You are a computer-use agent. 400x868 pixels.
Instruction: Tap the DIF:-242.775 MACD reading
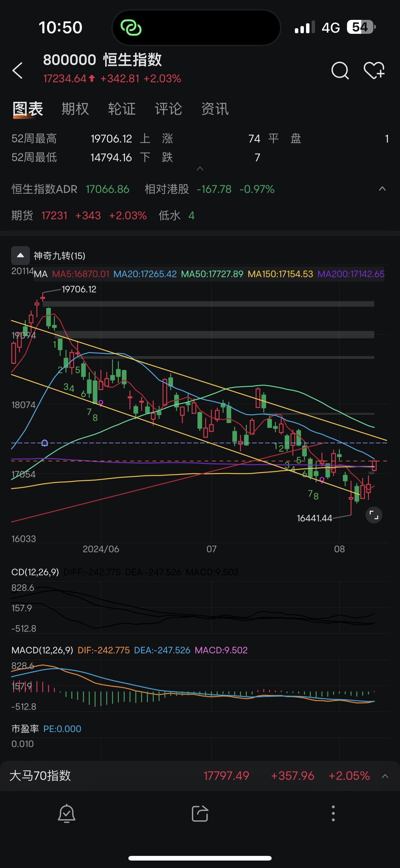pyautogui.click(x=104, y=650)
